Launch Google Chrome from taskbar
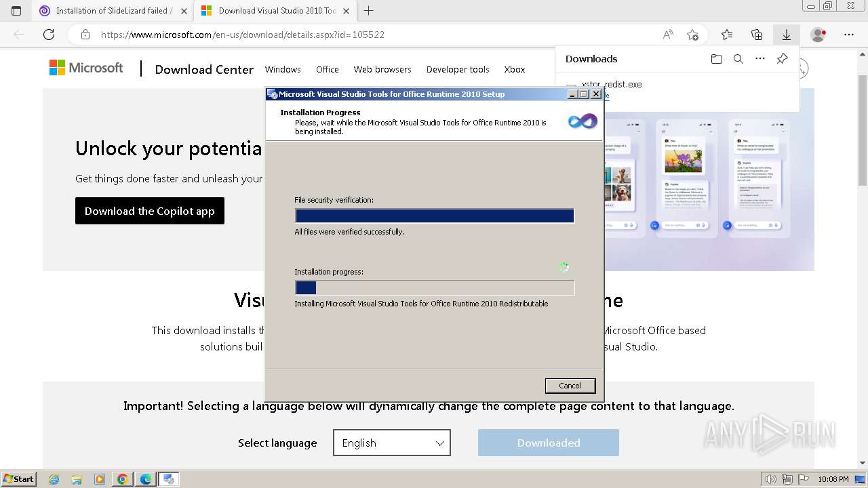The width and height of the screenshot is (868, 488). 123,479
